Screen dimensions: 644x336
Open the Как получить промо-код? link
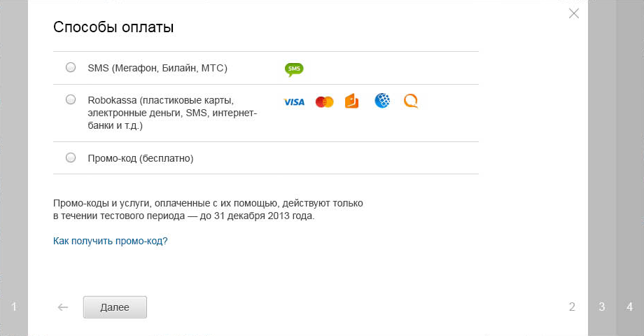click(x=111, y=241)
